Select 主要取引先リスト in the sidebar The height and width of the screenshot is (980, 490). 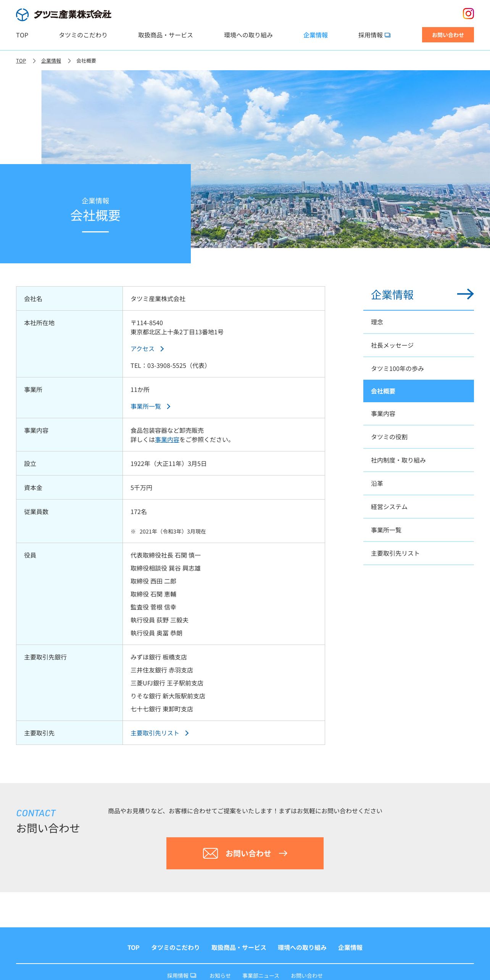419,553
